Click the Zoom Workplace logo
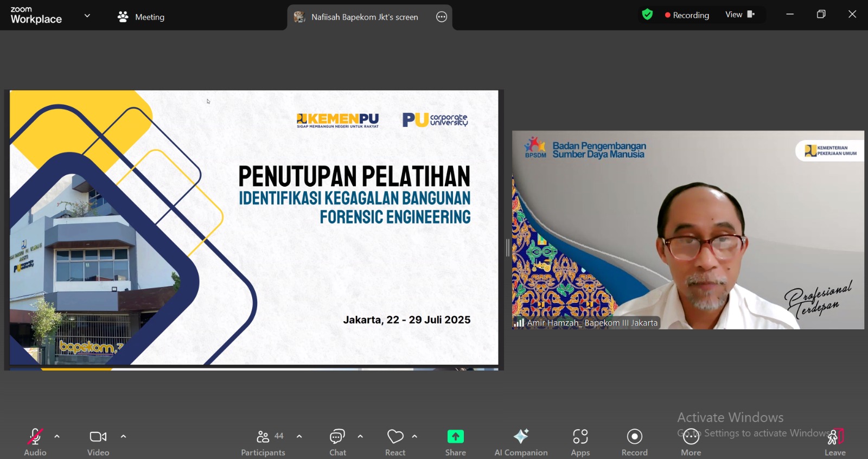Image resolution: width=868 pixels, height=459 pixels. coord(36,15)
